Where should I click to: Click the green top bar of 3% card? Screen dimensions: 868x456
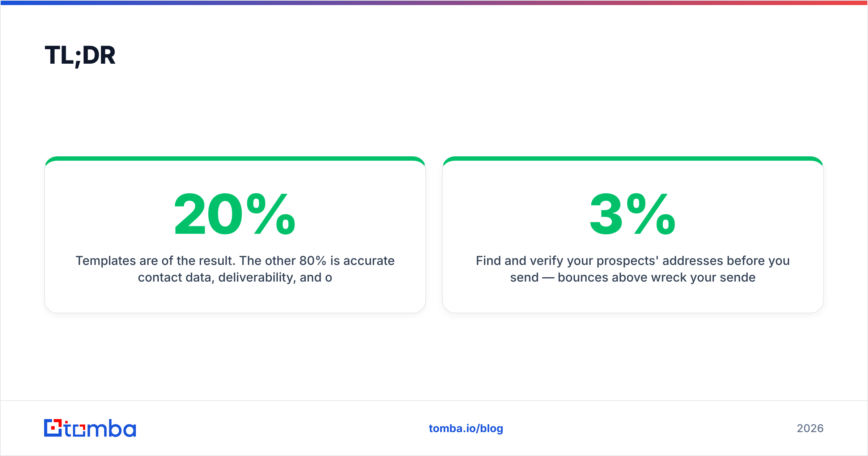click(x=633, y=159)
